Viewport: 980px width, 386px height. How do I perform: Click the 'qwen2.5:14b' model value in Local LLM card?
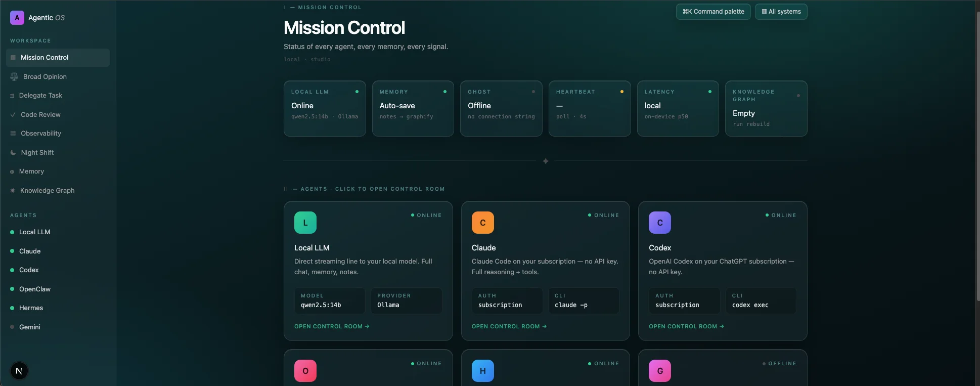click(321, 305)
